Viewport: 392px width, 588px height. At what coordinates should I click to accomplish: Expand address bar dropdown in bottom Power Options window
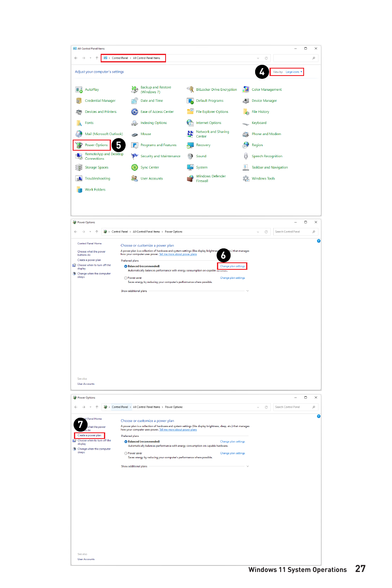pyautogui.click(x=258, y=407)
